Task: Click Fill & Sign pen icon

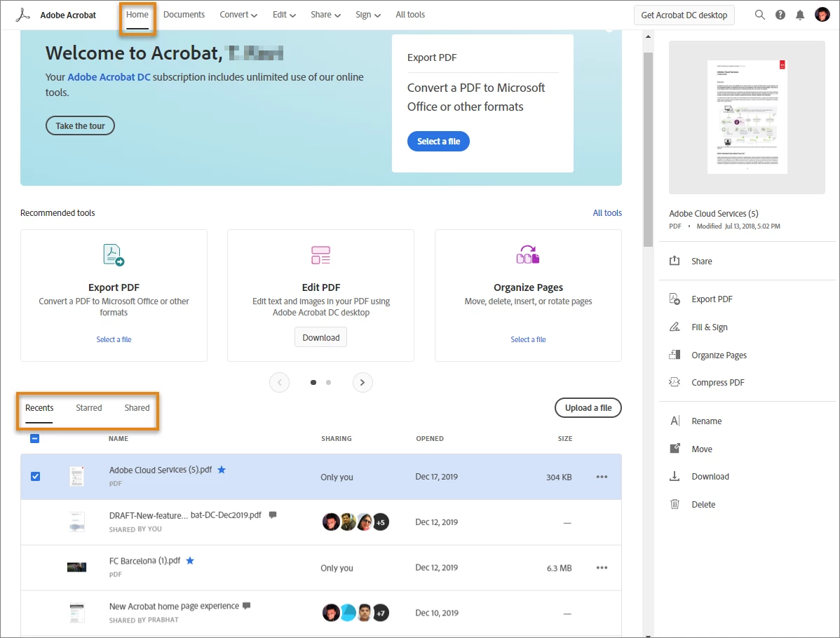Action: coord(675,327)
